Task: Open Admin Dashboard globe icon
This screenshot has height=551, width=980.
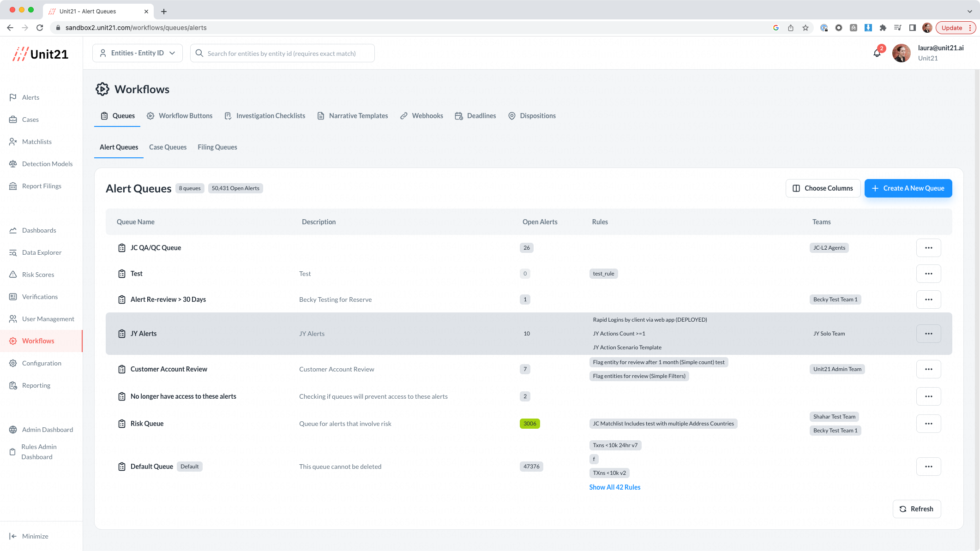Action: pyautogui.click(x=13, y=430)
